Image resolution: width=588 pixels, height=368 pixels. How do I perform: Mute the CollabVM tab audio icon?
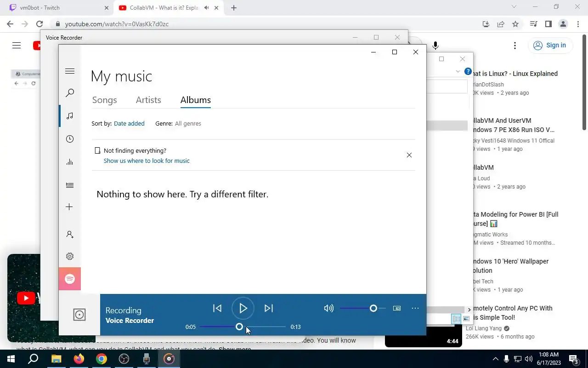point(207,8)
